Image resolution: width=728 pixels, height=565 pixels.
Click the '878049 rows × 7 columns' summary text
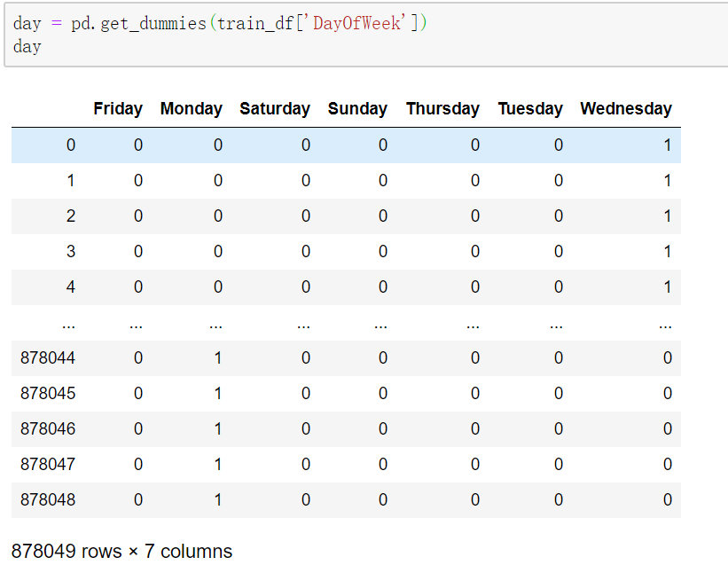(x=121, y=552)
